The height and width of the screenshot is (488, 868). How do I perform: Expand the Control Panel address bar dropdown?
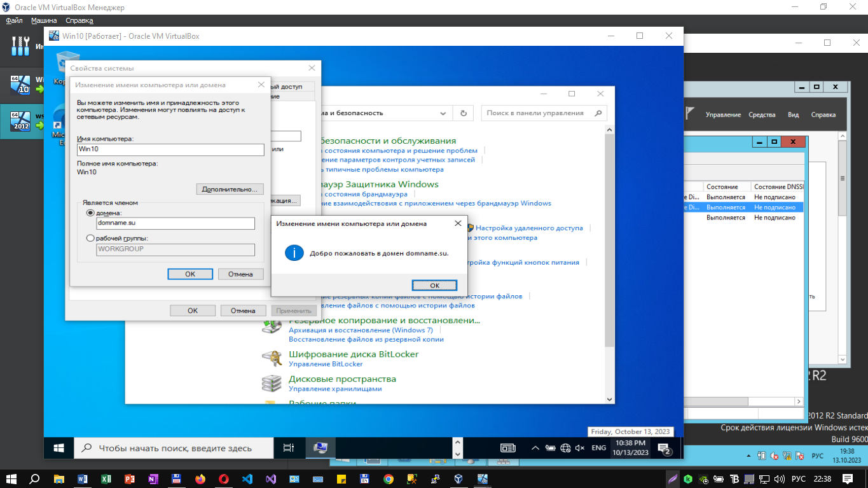pyautogui.click(x=443, y=113)
